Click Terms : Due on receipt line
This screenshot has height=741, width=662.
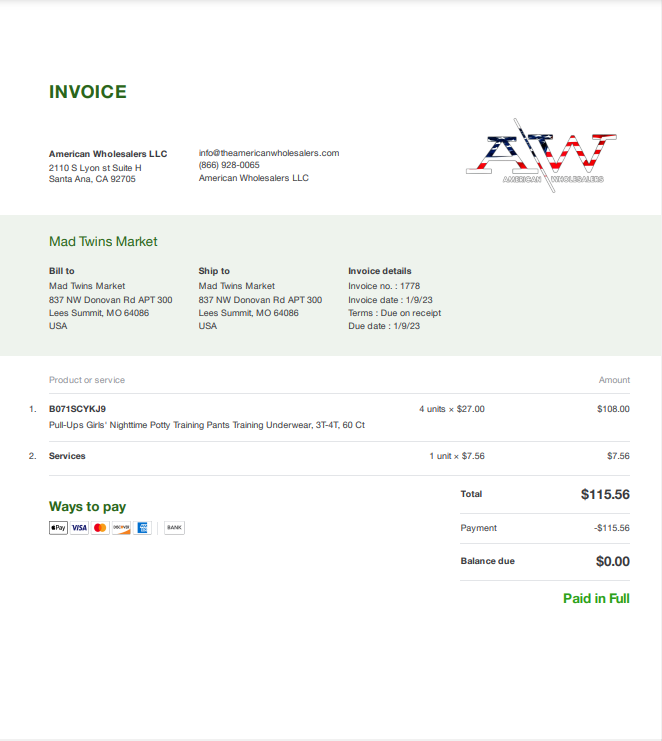[395, 313]
